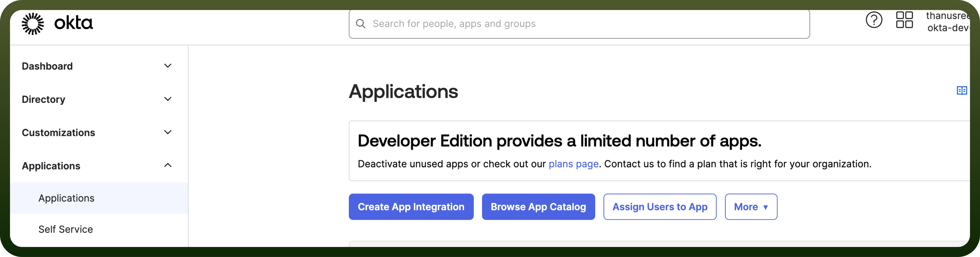The height and width of the screenshot is (257, 980).
Task: Open the apps grid icon
Action: (x=904, y=20)
